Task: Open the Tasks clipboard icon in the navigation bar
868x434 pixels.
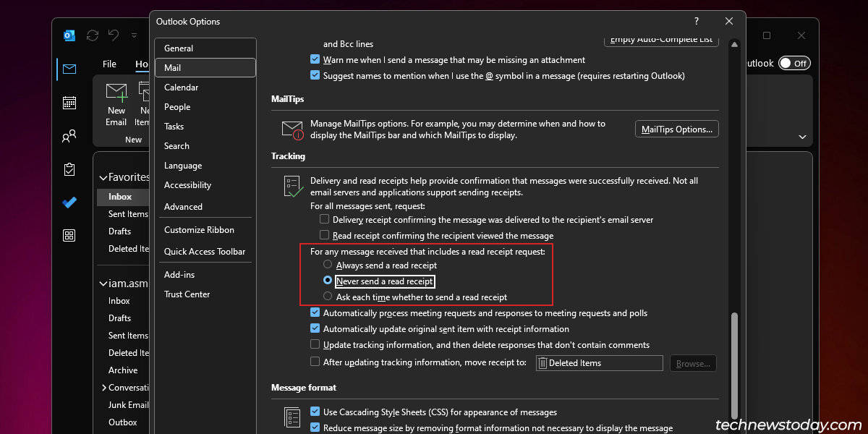Action: 69,169
